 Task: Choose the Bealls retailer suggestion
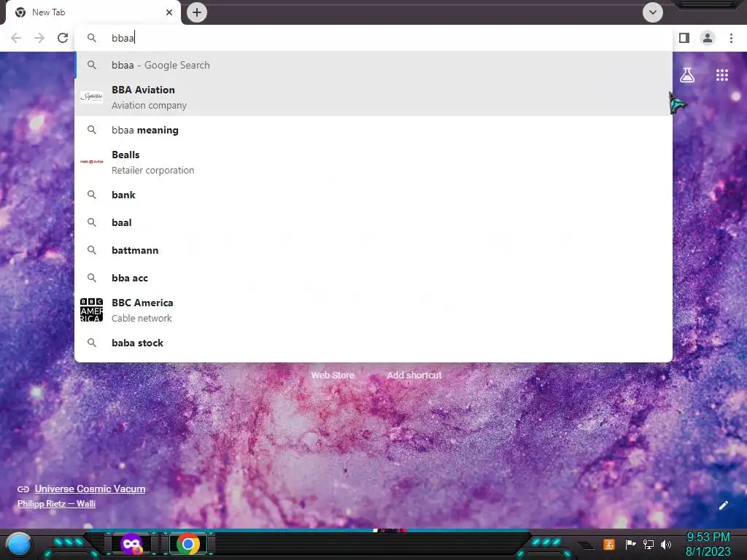point(373,163)
